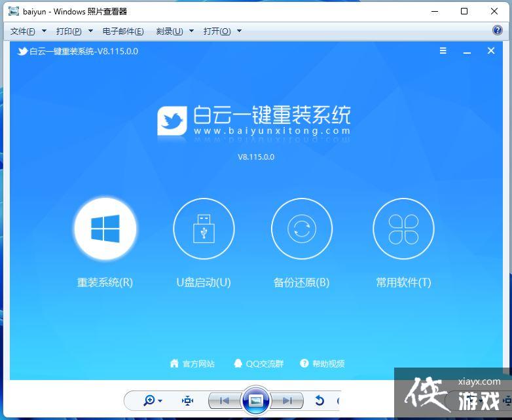512x420 pixels.
Task: Click the 备份还原(B) label
Action: 301,282
